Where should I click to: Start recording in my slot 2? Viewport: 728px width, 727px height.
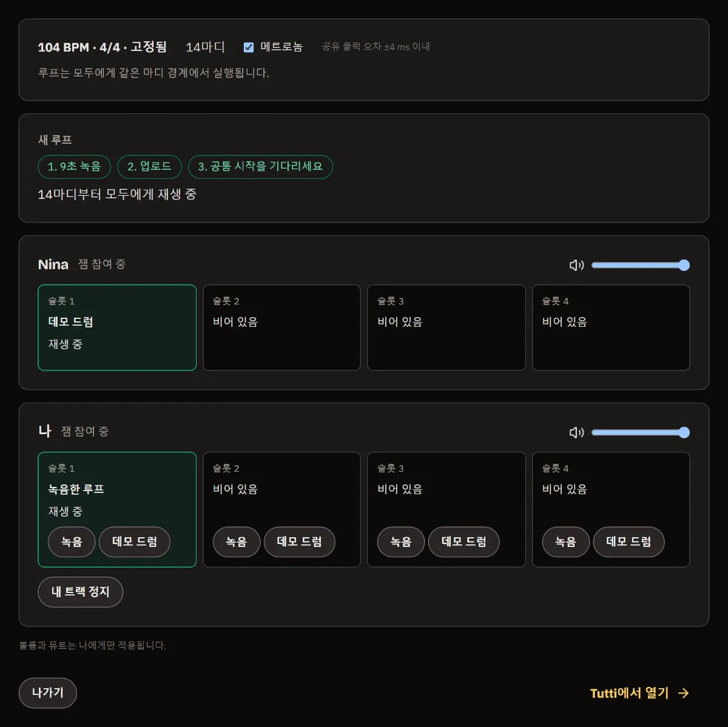(237, 541)
